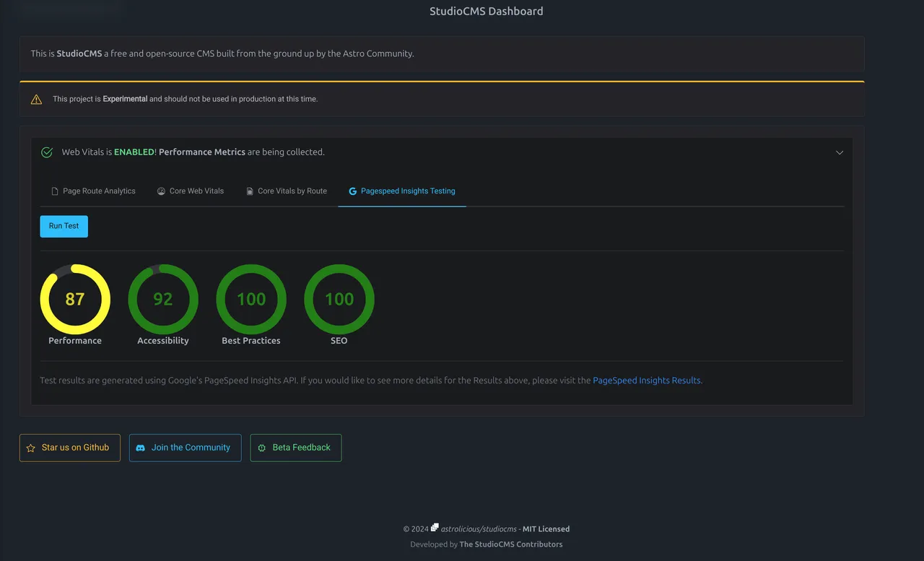924x561 pixels.
Task: Click the warning triangle icon in Experimental notice
Action: point(36,100)
